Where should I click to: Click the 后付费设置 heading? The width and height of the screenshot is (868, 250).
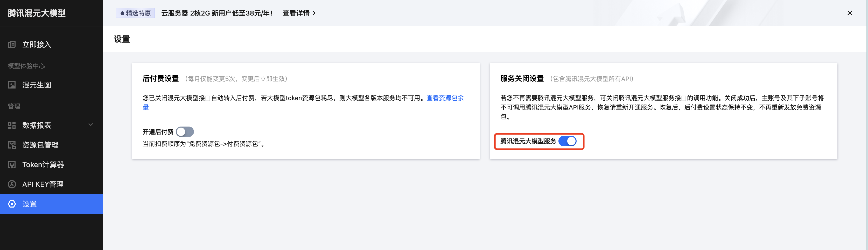(160, 79)
